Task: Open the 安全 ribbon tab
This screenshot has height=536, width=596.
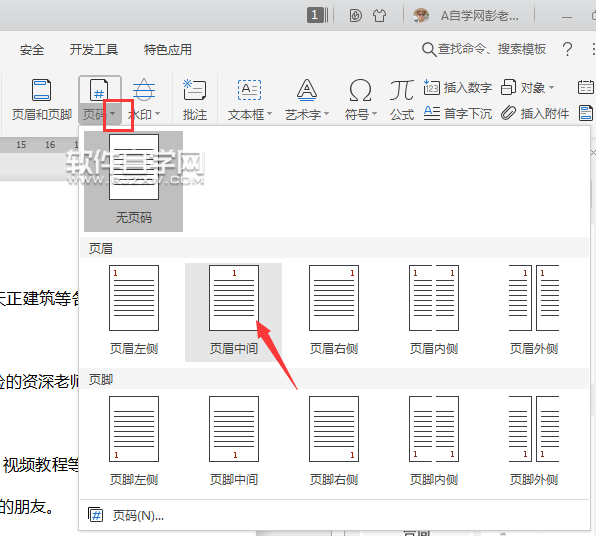Action: click(32, 50)
